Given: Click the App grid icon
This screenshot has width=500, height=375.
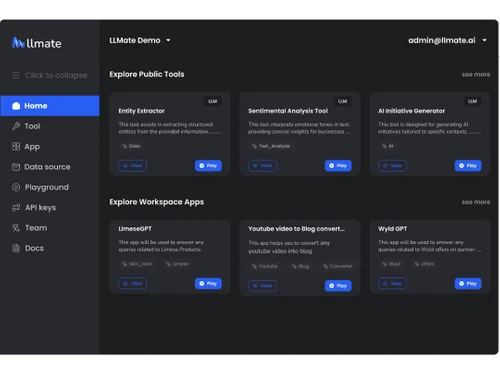Looking at the screenshot, I should click(16, 146).
